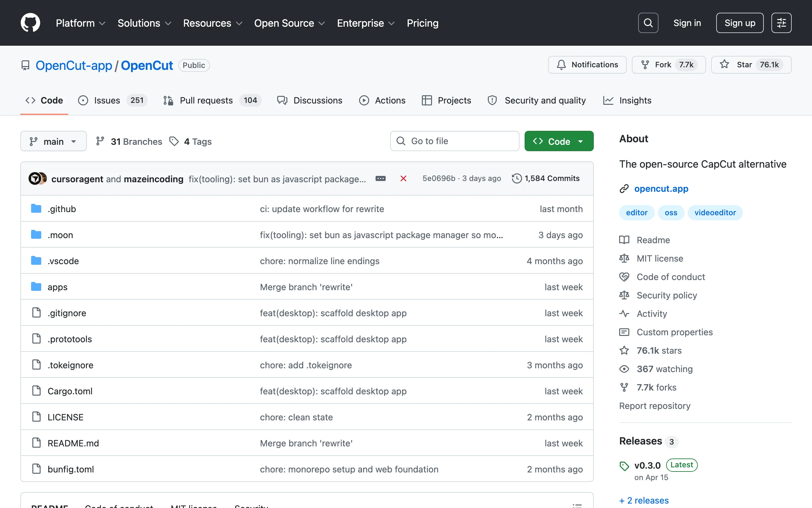Open commit 'chore: normalize line endings'
812x508 pixels.
click(319, 261)
